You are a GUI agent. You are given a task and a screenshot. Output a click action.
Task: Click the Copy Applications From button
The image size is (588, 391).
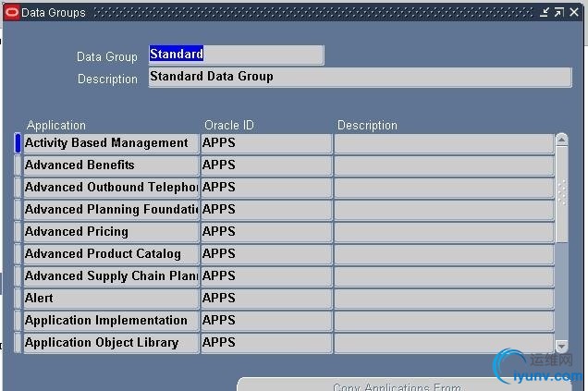404,385
